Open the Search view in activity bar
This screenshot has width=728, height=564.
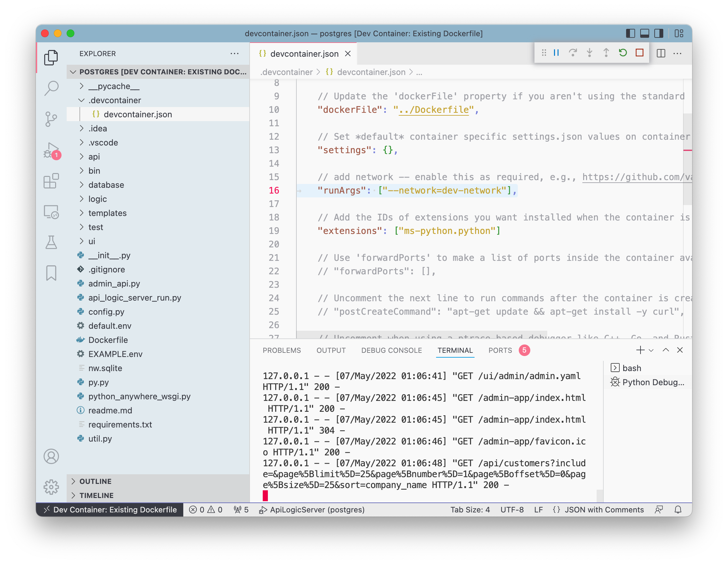[51, 88]
